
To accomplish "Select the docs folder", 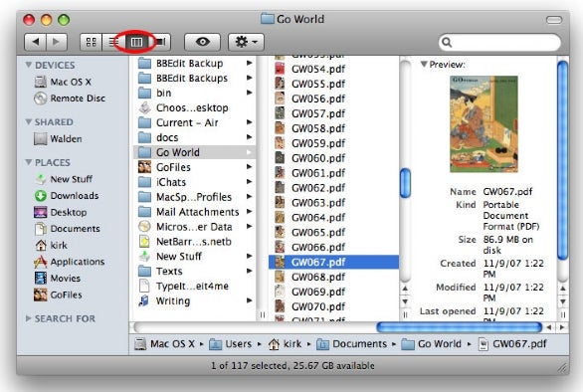I will coord(195,137).
